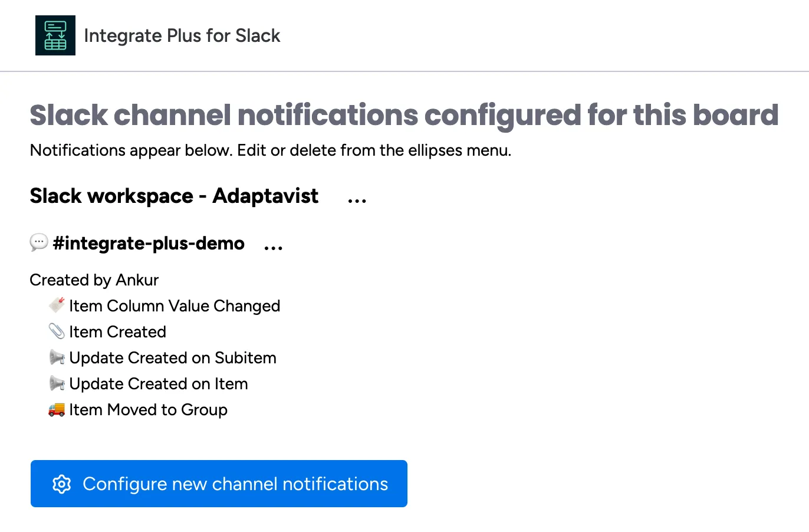This screenshot has height=532, width=809.
Task: Click the 'Notifications appear below' description text
Action: point(271,150)
